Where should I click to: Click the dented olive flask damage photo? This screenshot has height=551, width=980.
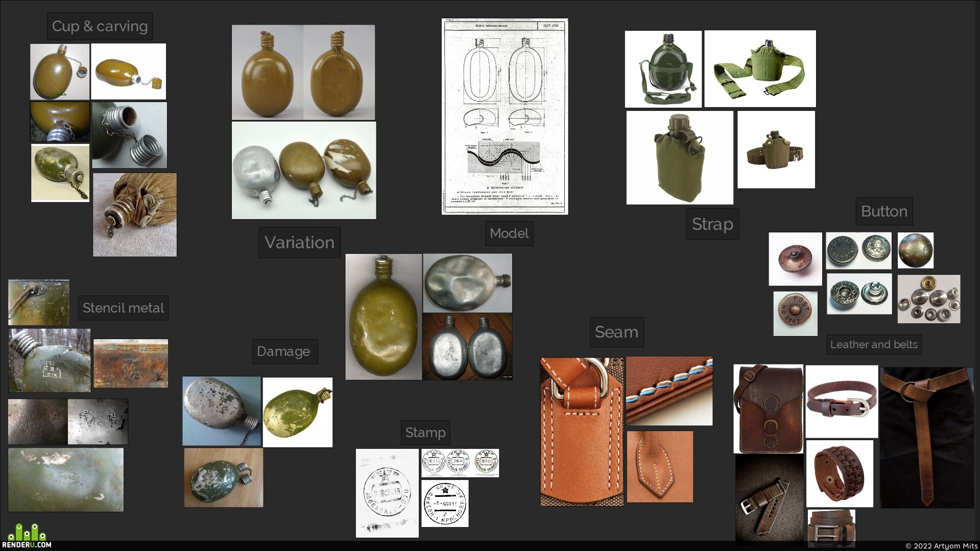point(384,317)
